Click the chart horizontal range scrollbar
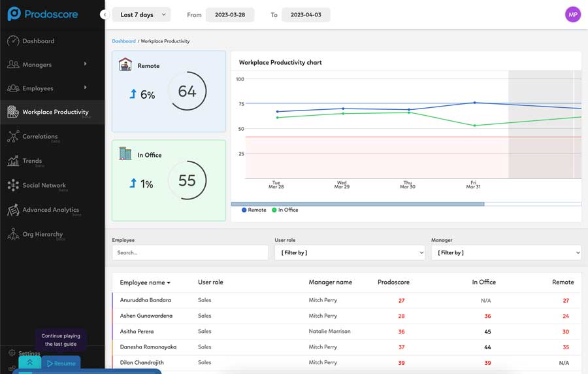 pyautogui.click(x=358, y=204)
